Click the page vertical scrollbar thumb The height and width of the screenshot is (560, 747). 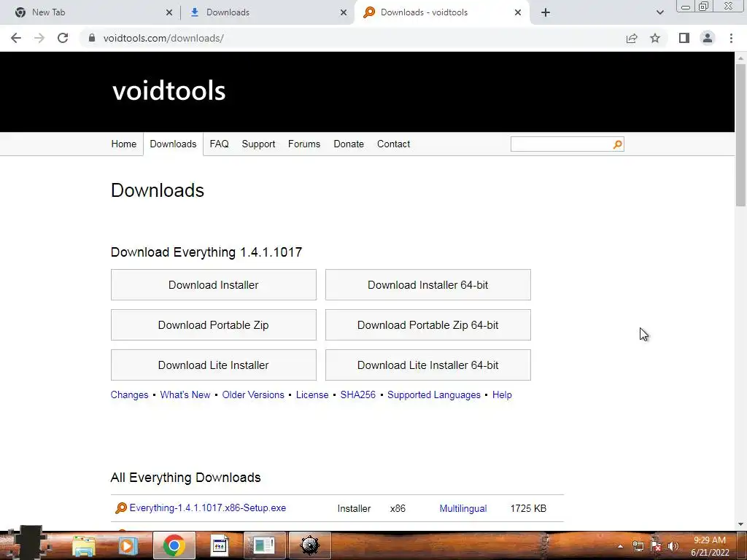(740, 135)
